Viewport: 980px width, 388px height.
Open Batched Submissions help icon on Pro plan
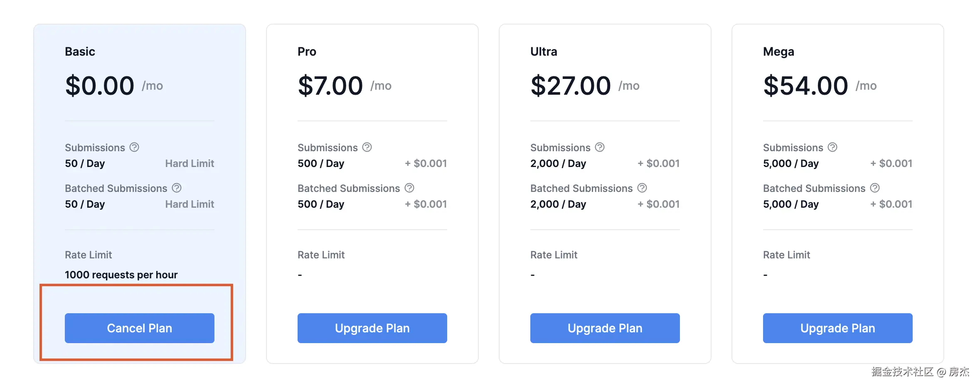coord(409,188)
